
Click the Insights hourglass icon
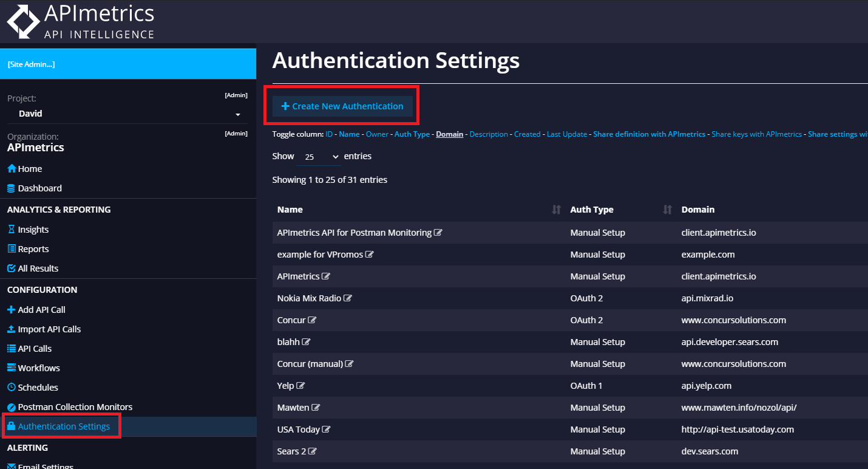[11, 230]
